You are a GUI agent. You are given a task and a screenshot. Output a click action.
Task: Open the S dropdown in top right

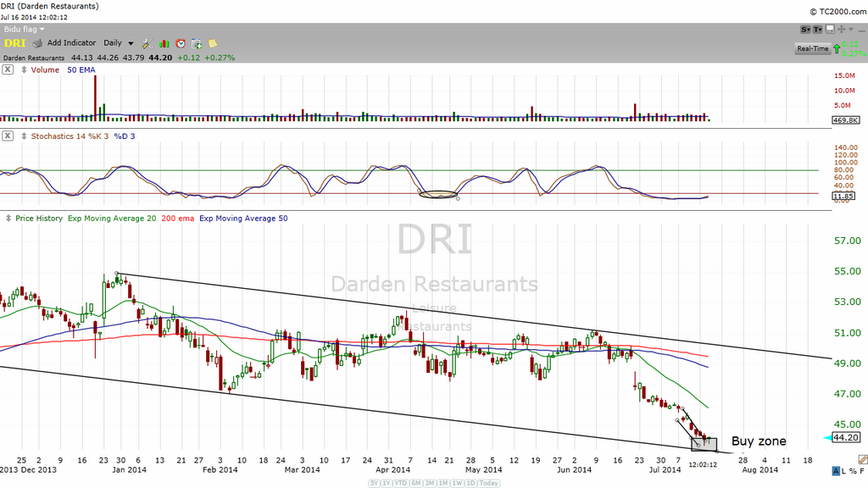[x=805, y=30]
